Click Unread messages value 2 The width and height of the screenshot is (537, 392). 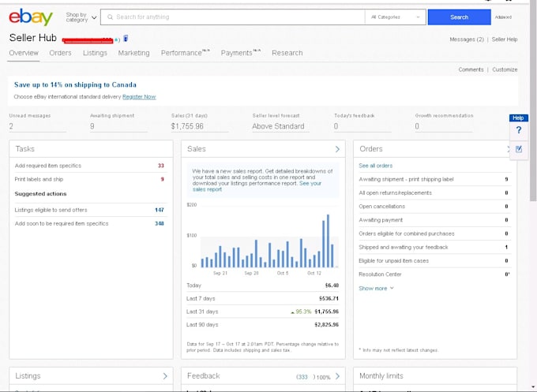pos(11,126)
